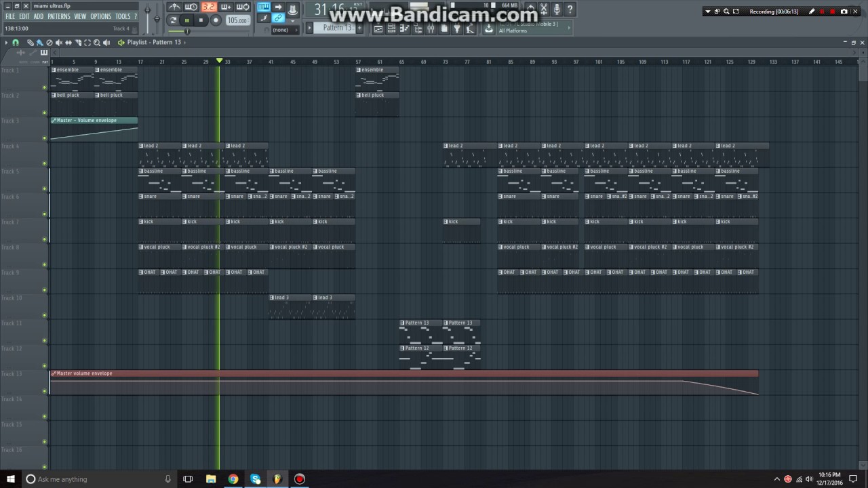Viewport: 868px width, 488px height.
Task: Enable the metronome button
Action: (x=174, y=7)
